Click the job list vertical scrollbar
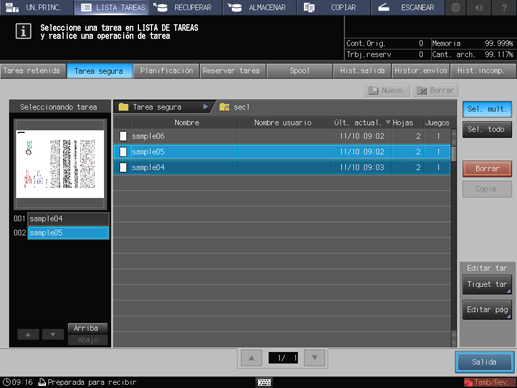This screenshot has height=388, width=517. 454,237
